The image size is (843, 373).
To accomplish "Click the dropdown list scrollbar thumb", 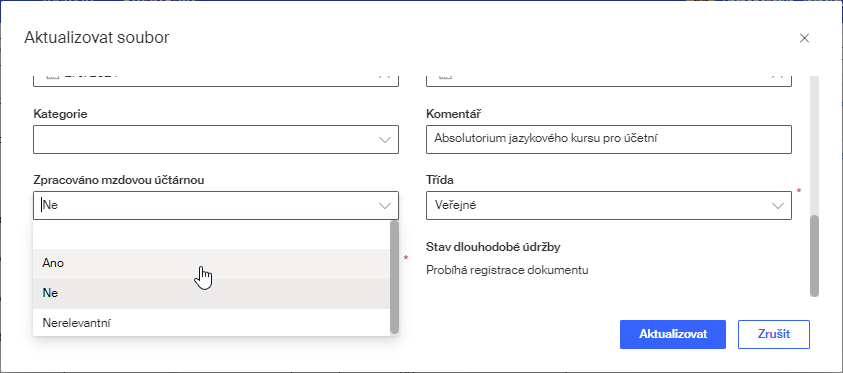I will coord(394,277).
